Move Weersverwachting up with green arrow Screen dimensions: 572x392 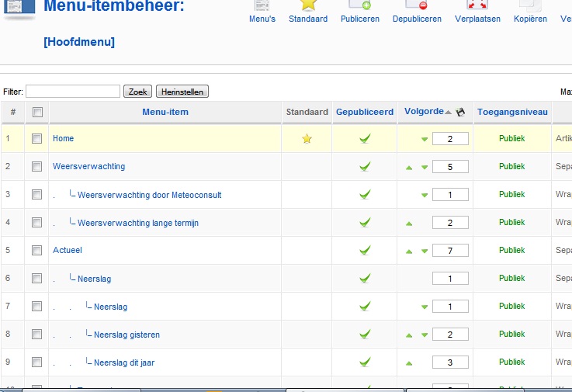point(409,168)
